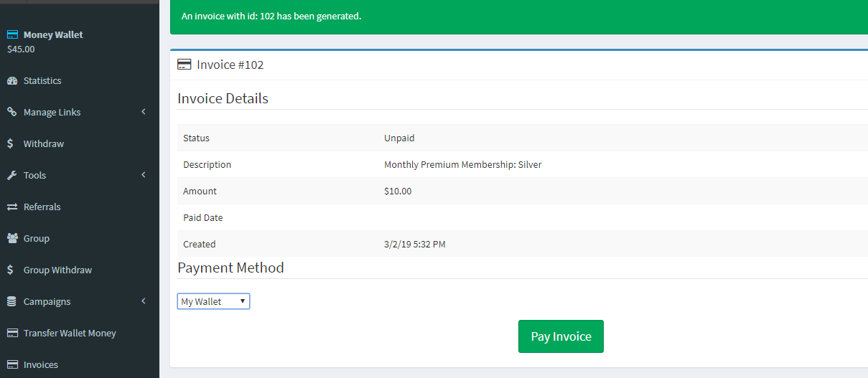Click the invoice generated success message
868x378 pixels.
271,16
